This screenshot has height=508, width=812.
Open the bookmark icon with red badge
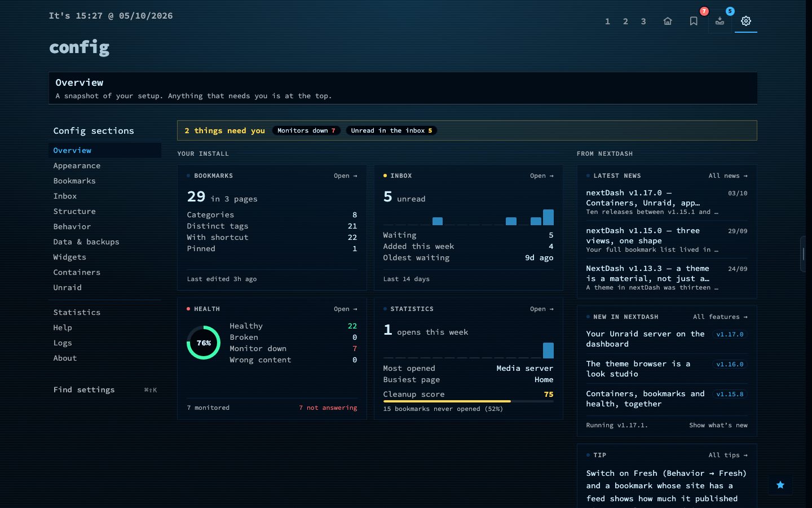[x=694, y=21]
